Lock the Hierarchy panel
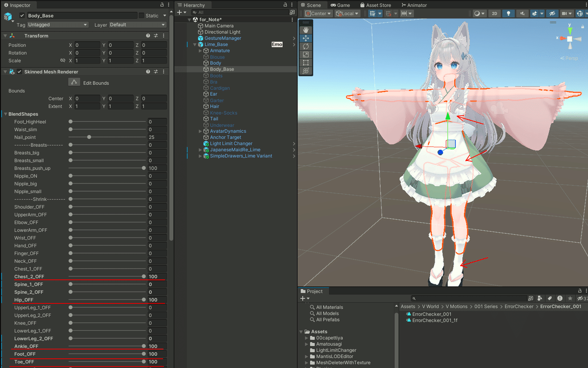 pos(286,5)
